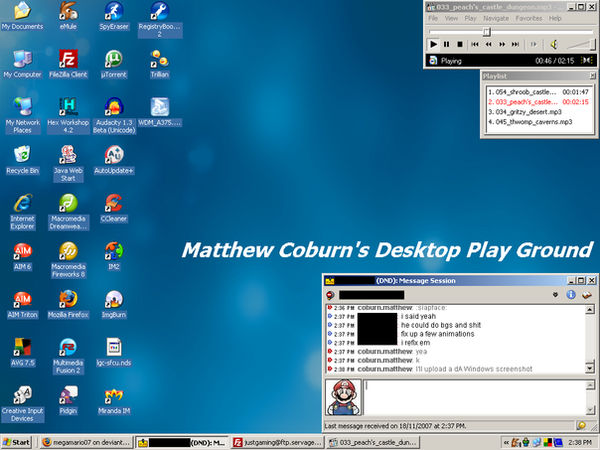Select the Internet Explorer desktop icon
600x450 pixels.
pos(23,211)
